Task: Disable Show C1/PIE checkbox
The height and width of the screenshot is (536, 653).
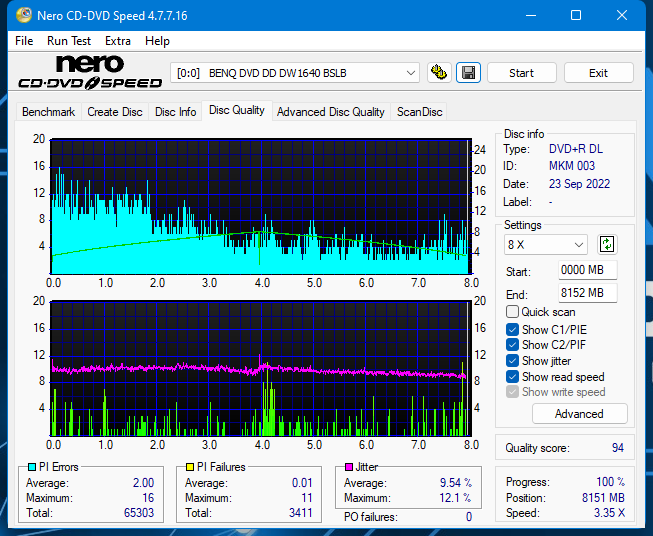Action: pyautogui.click(x=512, y=329)
